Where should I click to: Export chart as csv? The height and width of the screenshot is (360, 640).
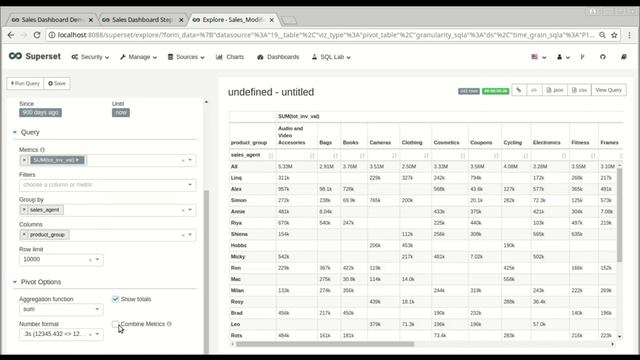pyautogui.click(x=579, y=90)
